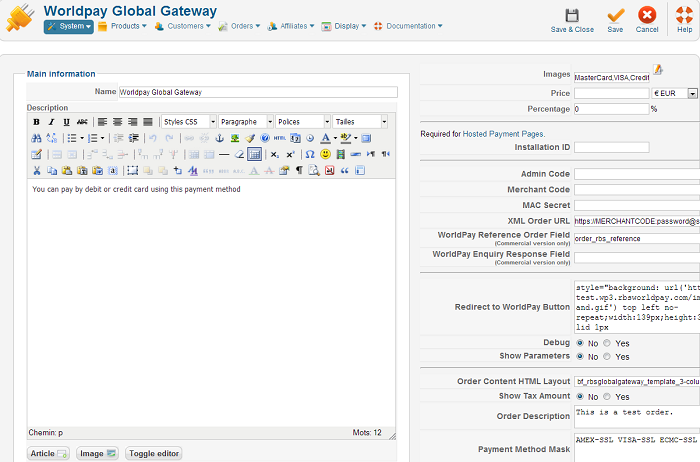Toggle italic formatting in editor
Viewport: 700px width, 462px height.
click(51, 122)
